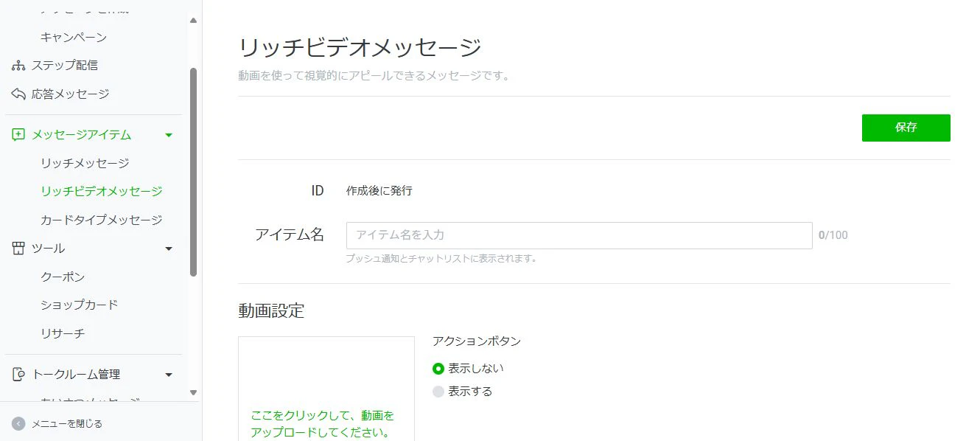Collapse the メッセージアイテム section arrow
Screen dimensions: 980x441
tap(169, 135)
